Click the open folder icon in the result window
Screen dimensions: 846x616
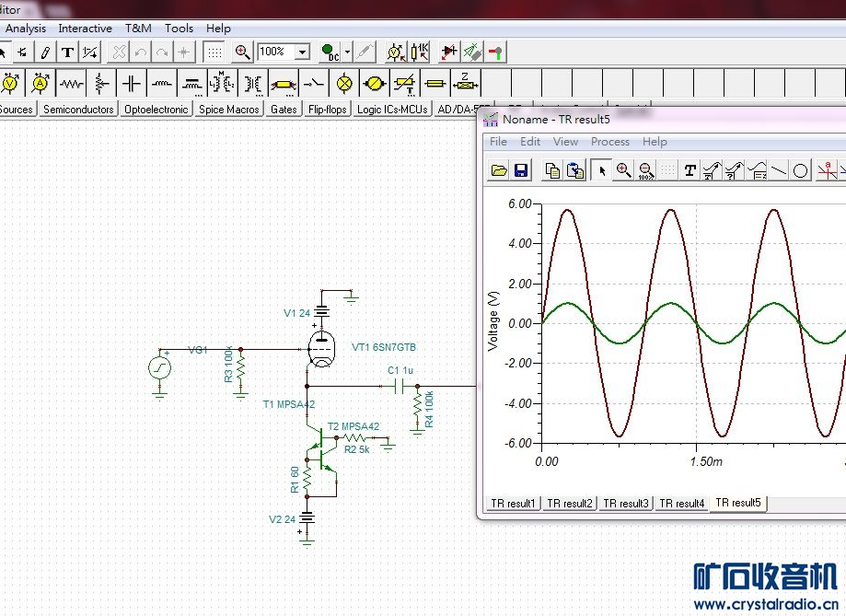[x=499, y=170]
